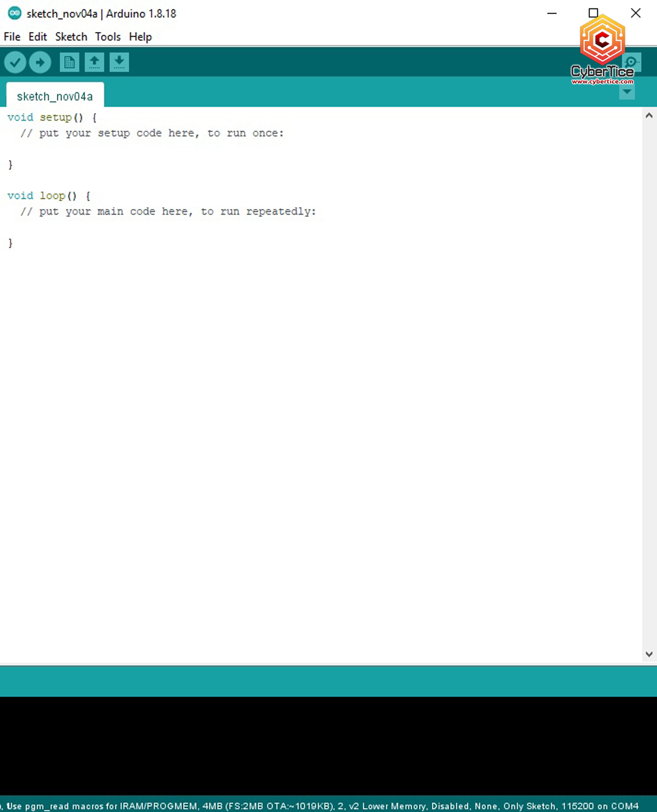Save the sketch using the down-arrow icon
Viewport: 657px width, 812px height.
(119, 62)
